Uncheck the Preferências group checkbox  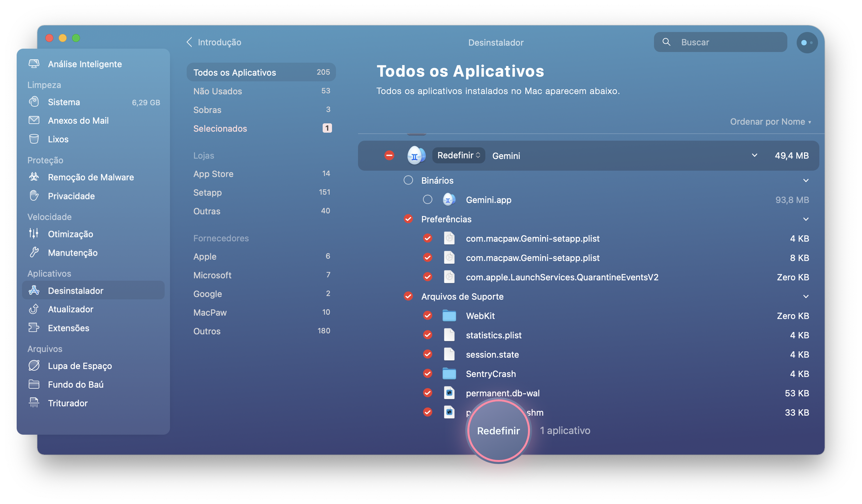pyautogui.click(x=408, y=219)
